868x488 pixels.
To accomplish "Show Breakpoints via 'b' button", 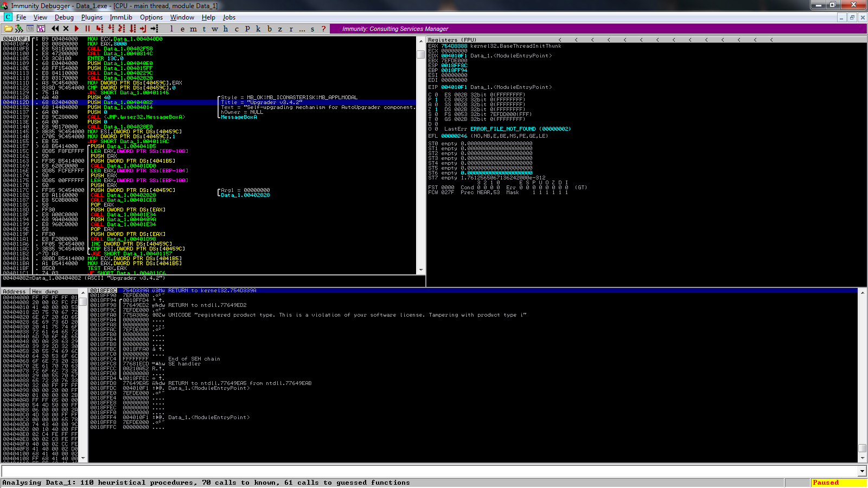I will point(269,29).
